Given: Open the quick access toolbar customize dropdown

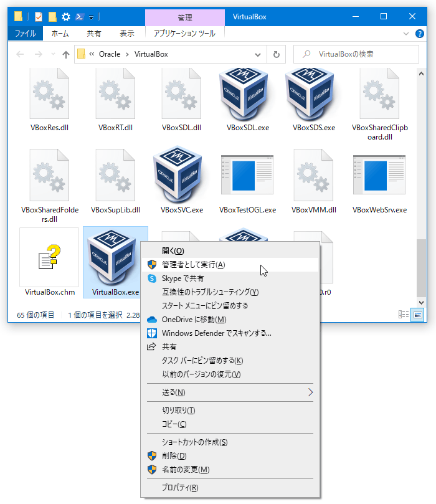Looking at the screenshot, I should click(x=91, y=17).
